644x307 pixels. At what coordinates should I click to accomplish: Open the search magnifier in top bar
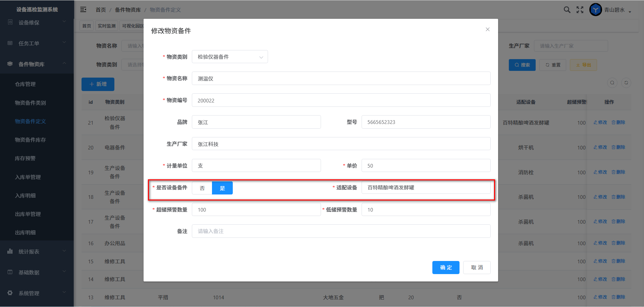(567, 10)
